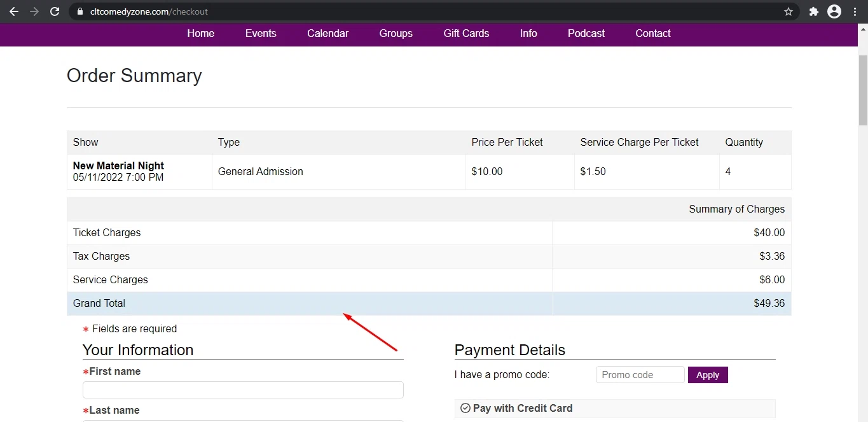
Task: Click the I have a promo code label
Action: [502, 375]
